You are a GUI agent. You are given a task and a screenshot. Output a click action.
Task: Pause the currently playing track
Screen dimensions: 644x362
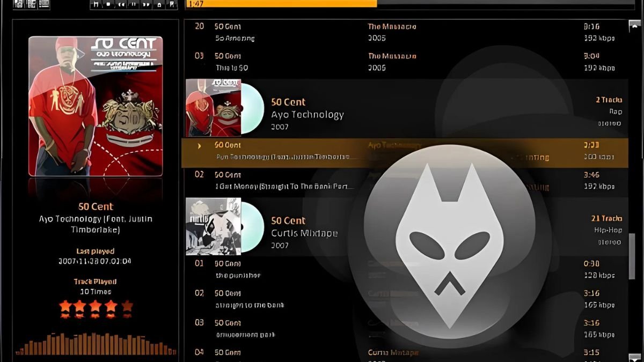tap(133, 4)
